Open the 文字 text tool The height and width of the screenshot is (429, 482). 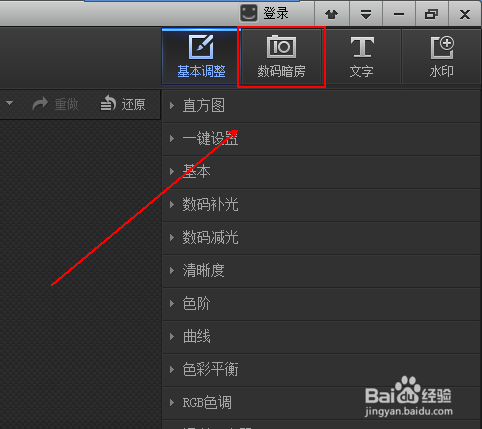(362, 57)
